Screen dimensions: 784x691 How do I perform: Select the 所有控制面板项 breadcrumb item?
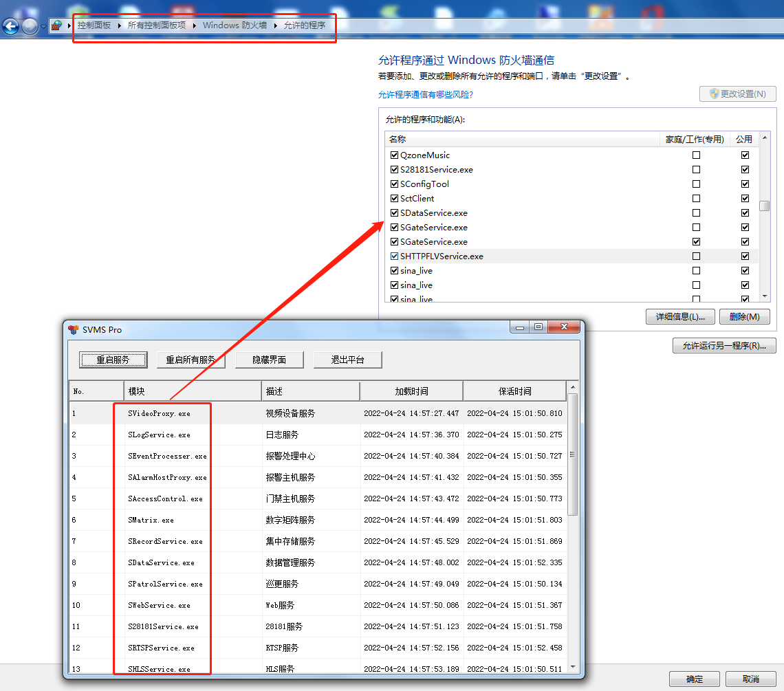tap(157, 25)
